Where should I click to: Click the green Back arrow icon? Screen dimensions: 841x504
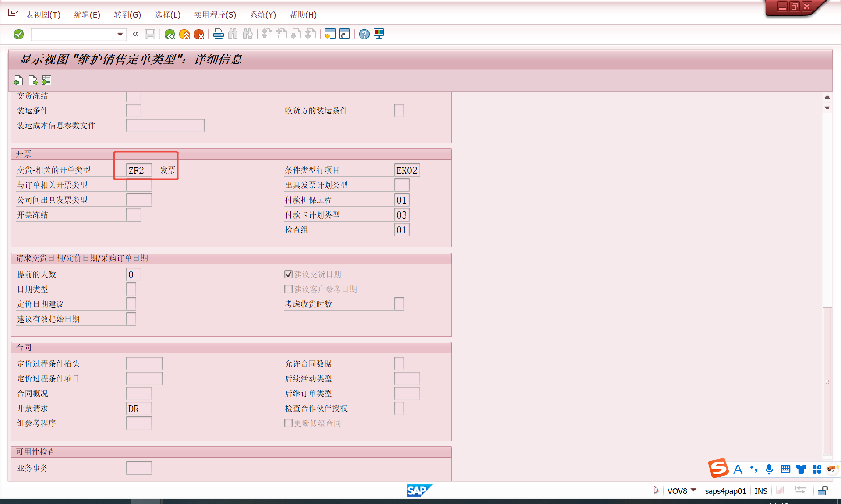[x=170, y=34]
